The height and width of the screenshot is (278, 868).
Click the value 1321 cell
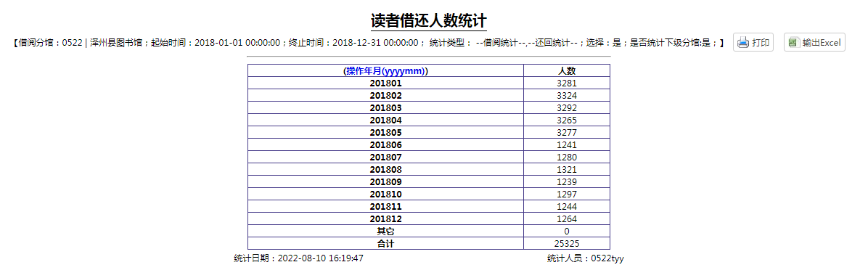(567, 169)
